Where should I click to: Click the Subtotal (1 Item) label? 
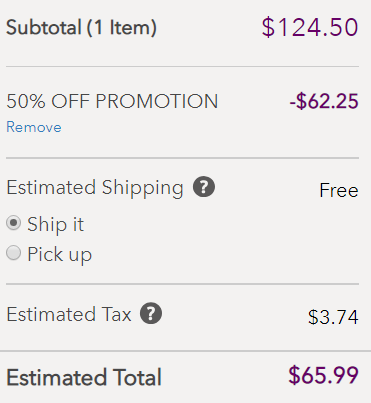81,27
